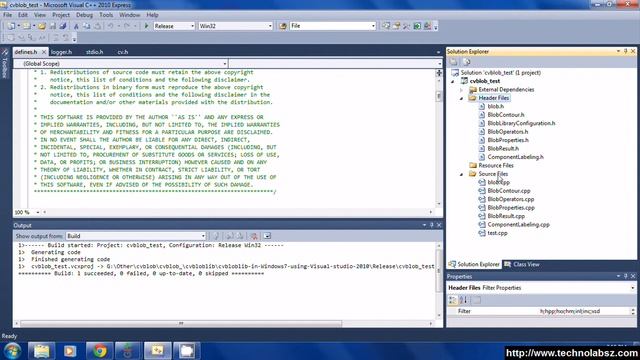Click the auto-hide pin of the Properties panel
The width and height of the screenshot is (640, 360).
click(x=626, y=276)
